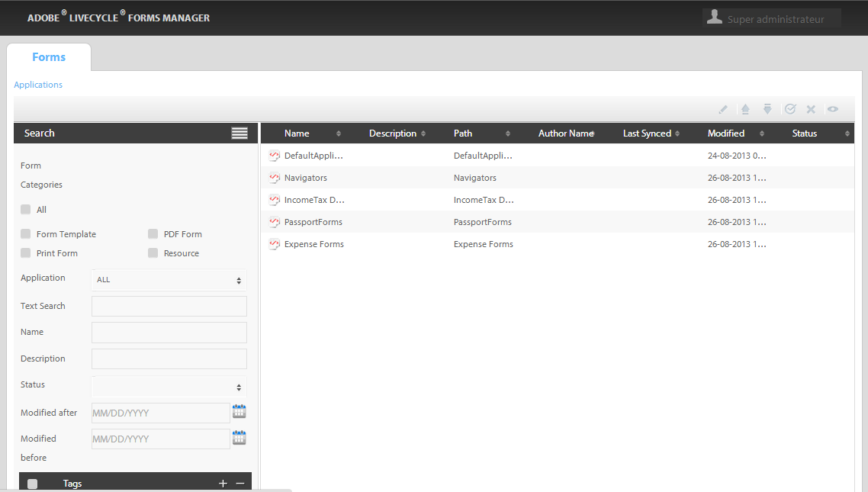
Task: Click the Applications breadcrumb link
Action: (x=38, y=85)
